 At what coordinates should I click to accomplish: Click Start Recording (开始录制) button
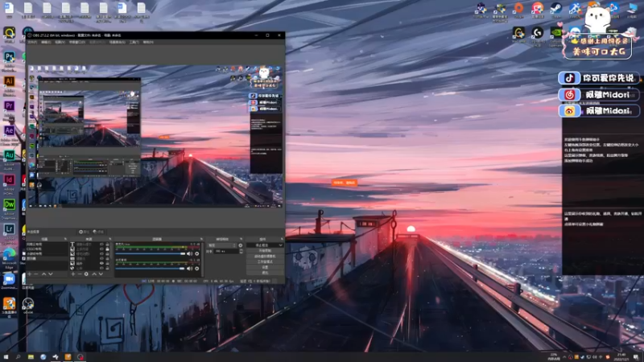[266, 250]
